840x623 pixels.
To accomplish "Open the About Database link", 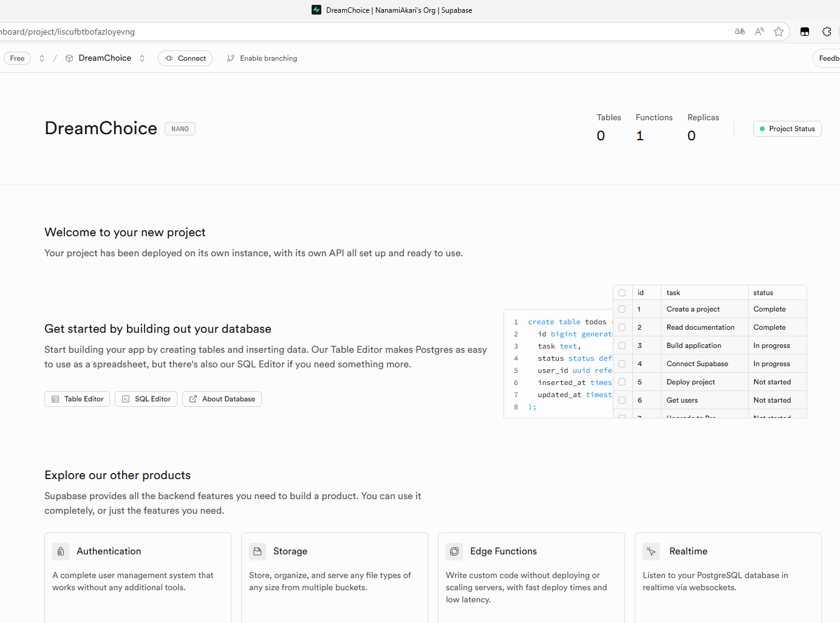I will click(222, 399).
